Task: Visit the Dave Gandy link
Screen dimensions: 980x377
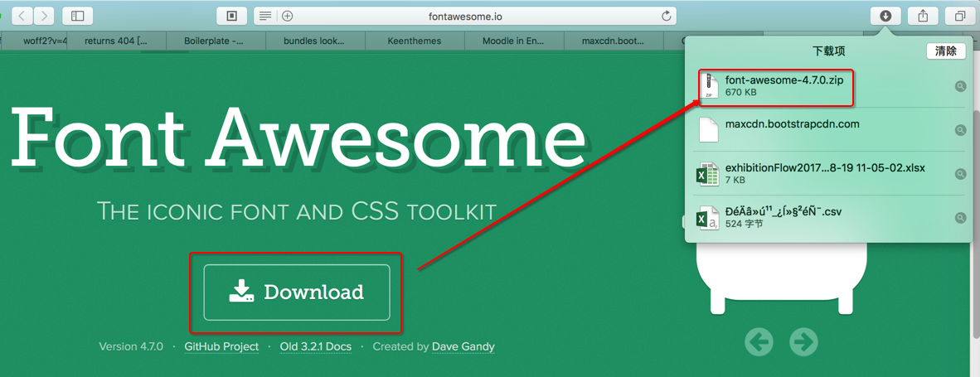Action: 463,346
